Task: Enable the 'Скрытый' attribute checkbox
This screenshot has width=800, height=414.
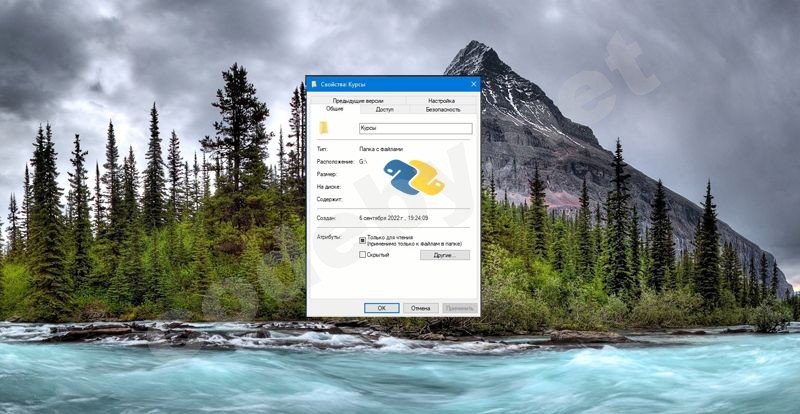Action: 362,254
